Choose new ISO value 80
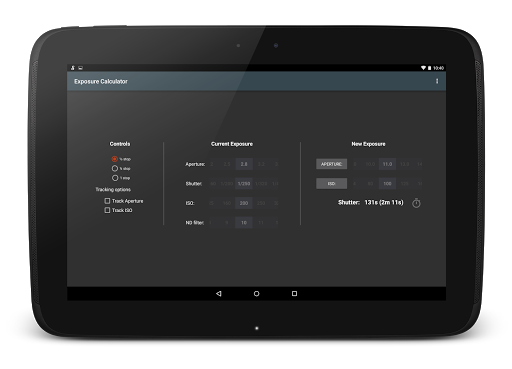 click(370, 184)
